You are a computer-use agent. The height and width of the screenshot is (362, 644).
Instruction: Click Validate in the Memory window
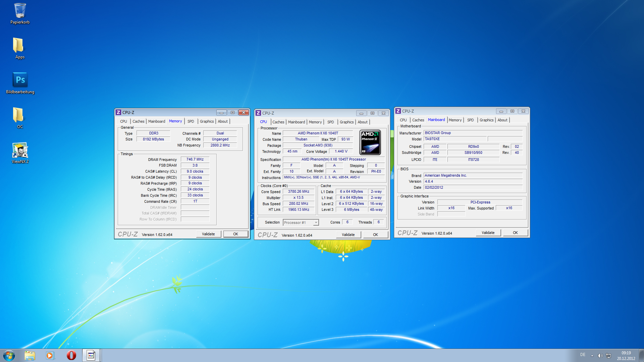pos(208,234)
